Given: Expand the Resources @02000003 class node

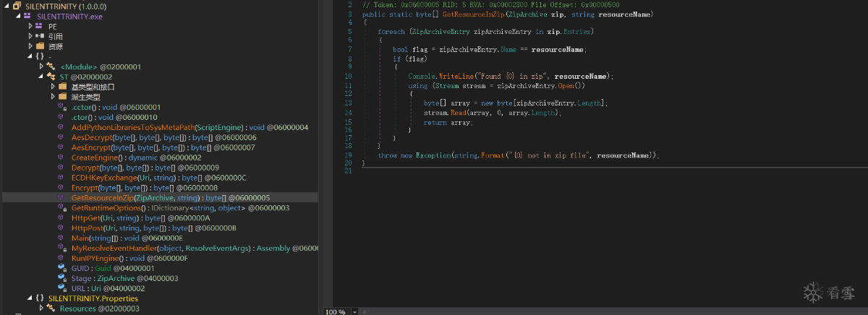Looking at the screenshot, I should point(41,308).
